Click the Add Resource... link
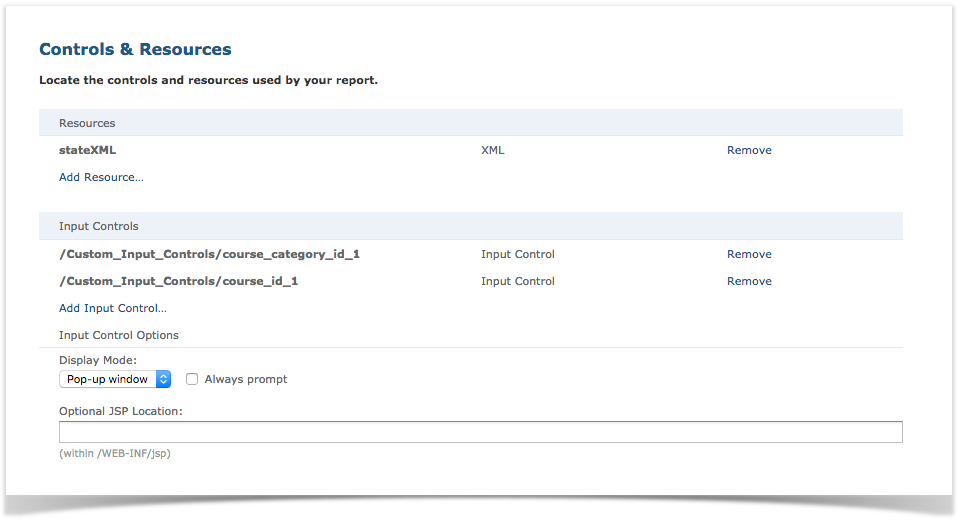Image resolution: width=966 pixels, height=524 pixels. [x=101, y=177]
